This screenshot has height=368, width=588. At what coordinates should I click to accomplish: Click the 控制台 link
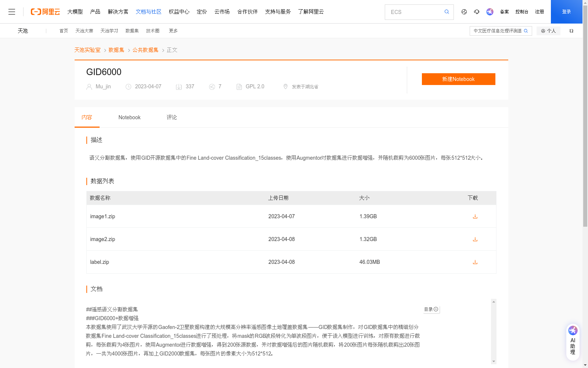pos(521,12)
